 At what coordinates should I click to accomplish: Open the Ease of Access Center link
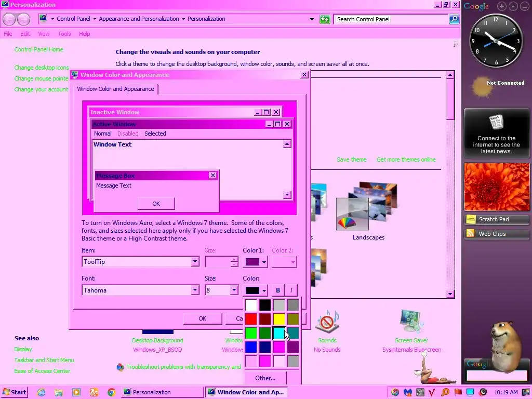[42, 371]
